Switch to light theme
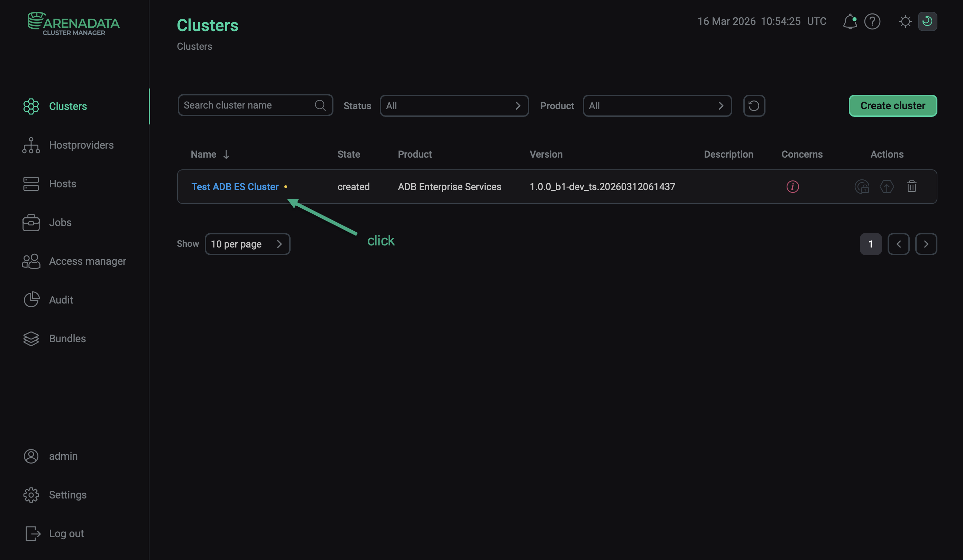This screenshot has height=560, width=963. 905,21
